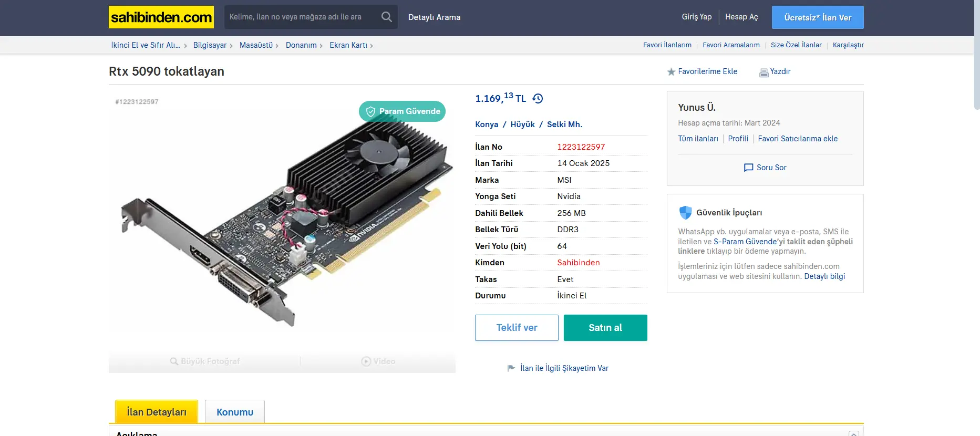Click the Büyük Fotoğraf label
The height and width of the screenshot is (436, 980).
click(x=210, y=361)
